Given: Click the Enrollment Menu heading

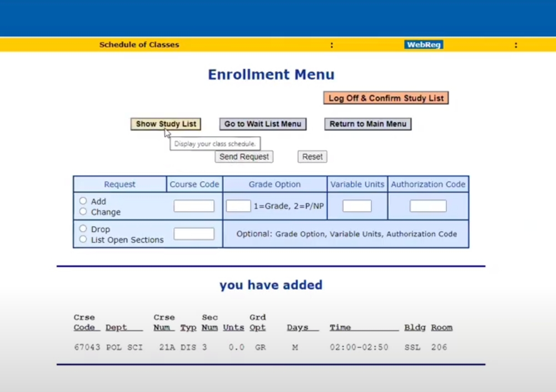Looking at the screenshot, I should coord(271,74).
